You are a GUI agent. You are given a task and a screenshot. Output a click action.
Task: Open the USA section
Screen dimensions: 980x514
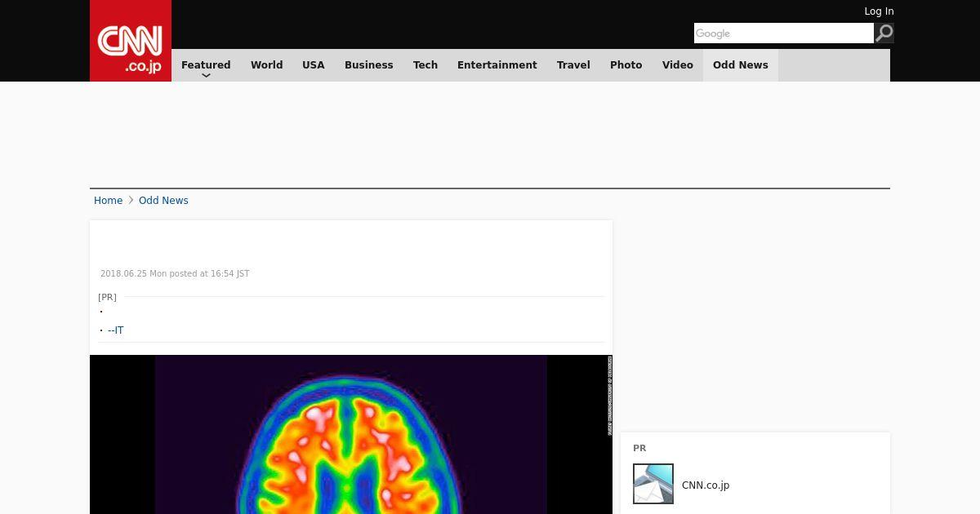point(314,65)
